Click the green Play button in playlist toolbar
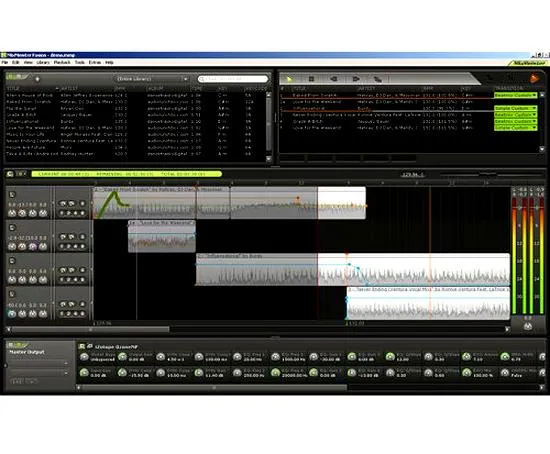The width and height of the screenshot is (550, 454). (289, 79)
